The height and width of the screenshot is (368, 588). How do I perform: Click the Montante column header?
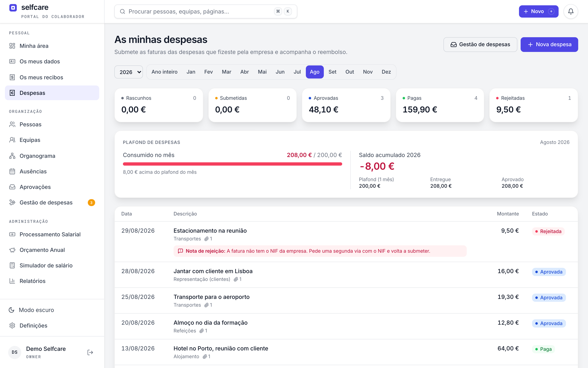point(508,214)
